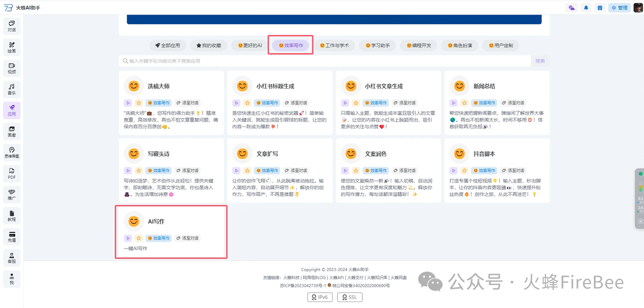Viewport: 644px width, 308px height.
Task: Run the 抖音脚本 play icon
Action: tap(453, 170)
